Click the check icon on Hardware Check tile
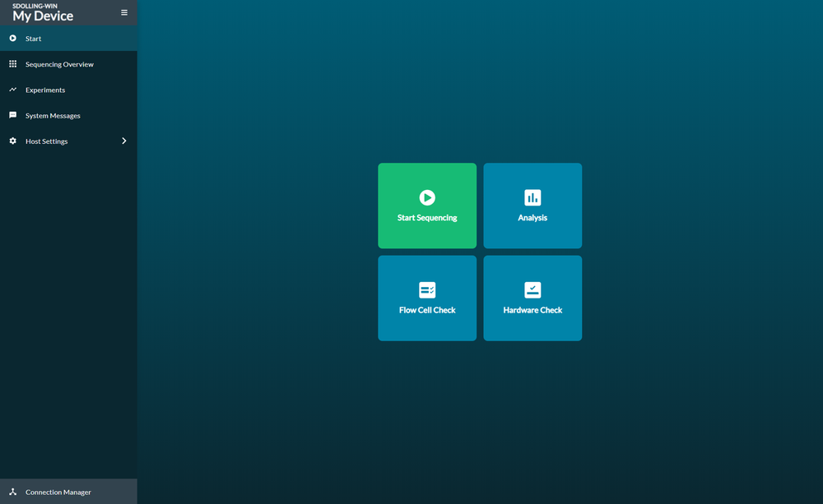The height and width of the screenshot is (504, 823). pos(532,290)
